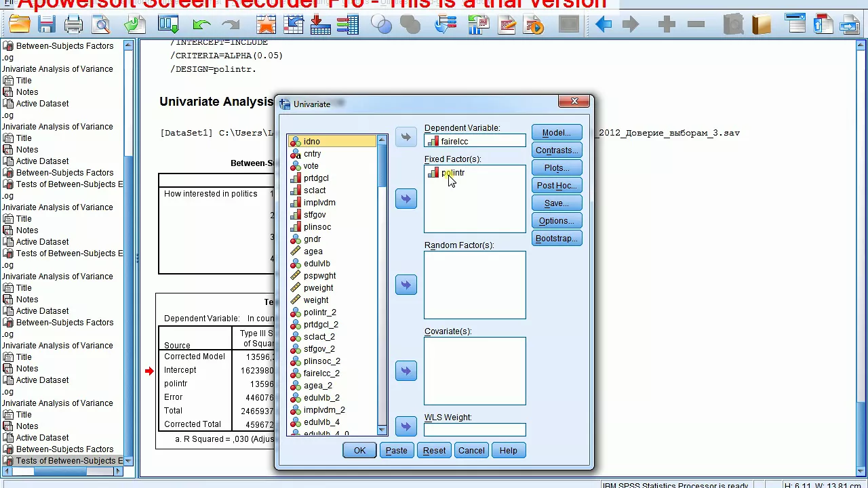Click the Insert Title toolbar icon

pos(823,25)
